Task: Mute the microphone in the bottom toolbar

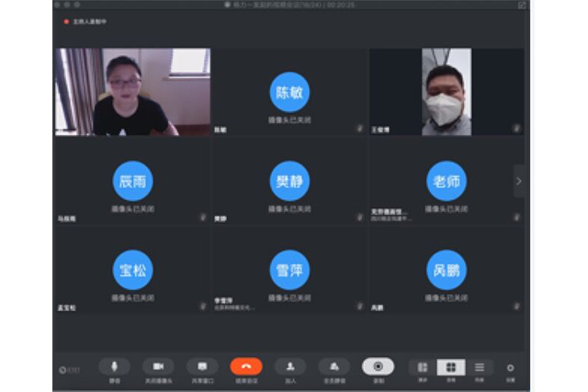Action: click(114, 366)
